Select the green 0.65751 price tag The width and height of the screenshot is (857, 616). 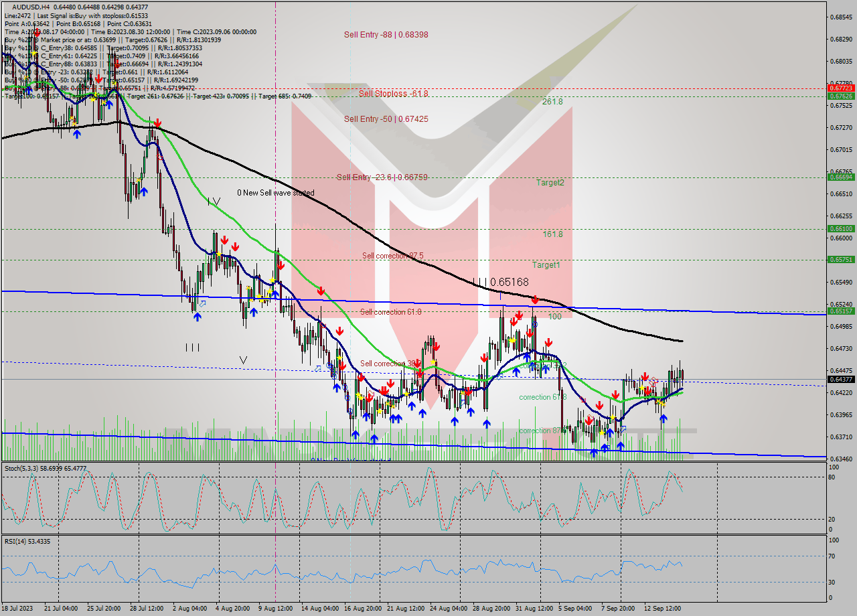[x=840, y=259]
